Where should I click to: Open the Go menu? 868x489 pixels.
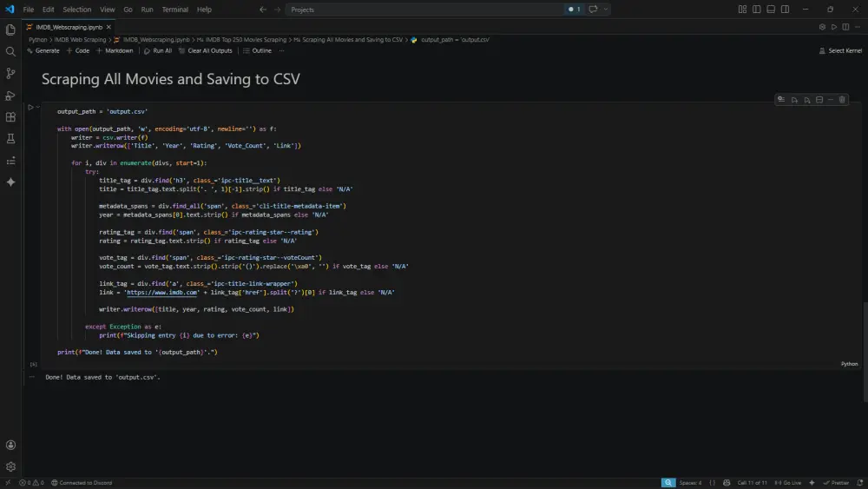[128, 10]
